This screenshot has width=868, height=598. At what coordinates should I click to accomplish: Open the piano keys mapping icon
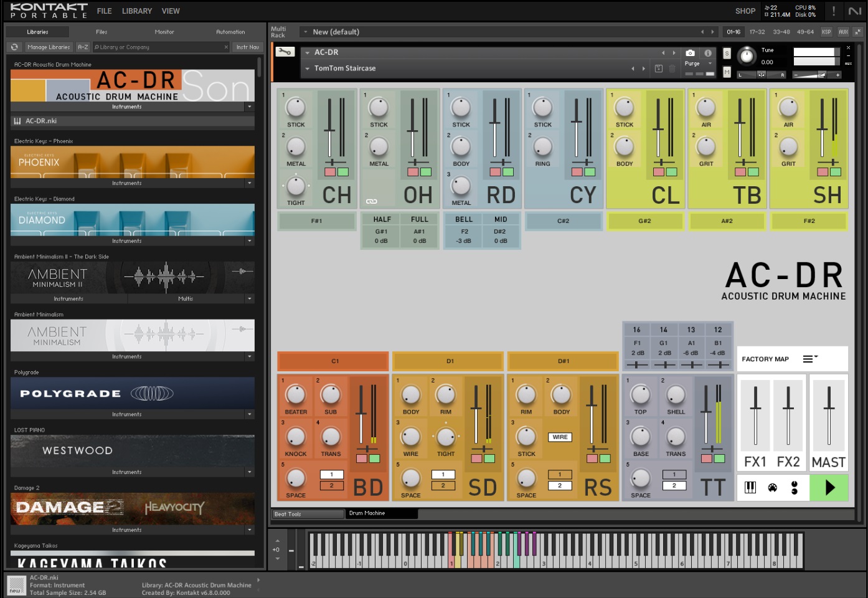click(750, 488)
